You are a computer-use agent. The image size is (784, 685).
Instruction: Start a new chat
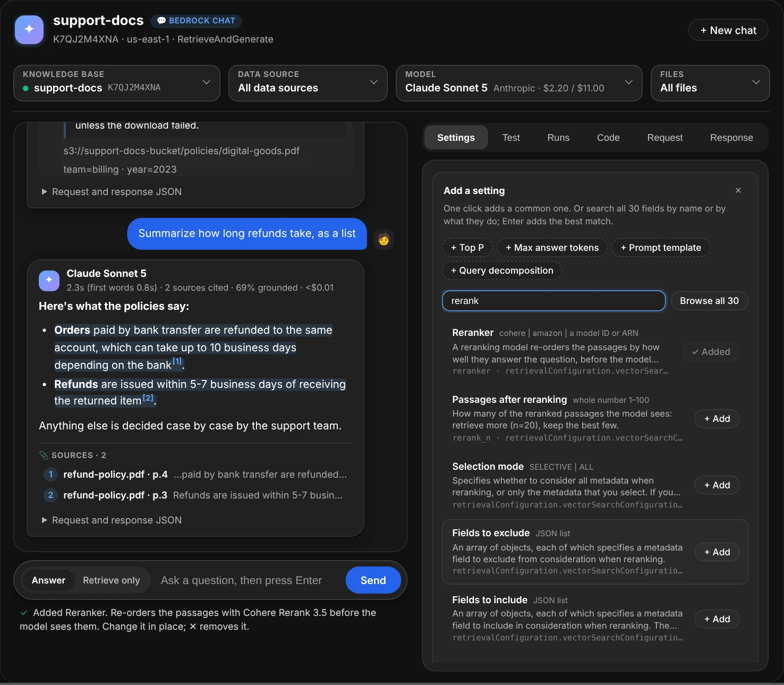click(728, 30)
